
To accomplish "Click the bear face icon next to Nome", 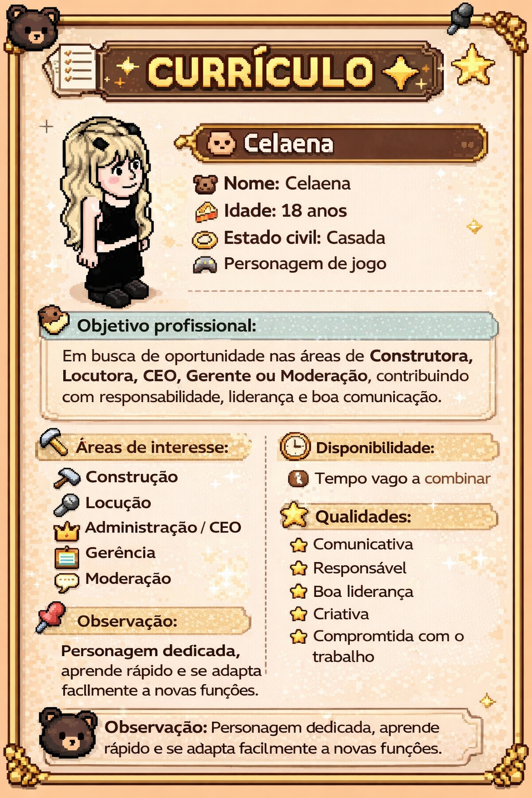I will tap(205, 184).
